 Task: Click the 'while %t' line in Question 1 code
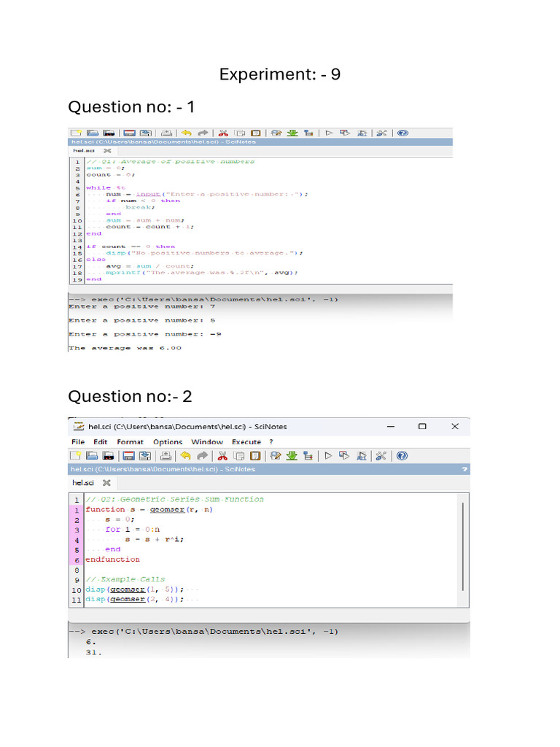click(106, 187)
